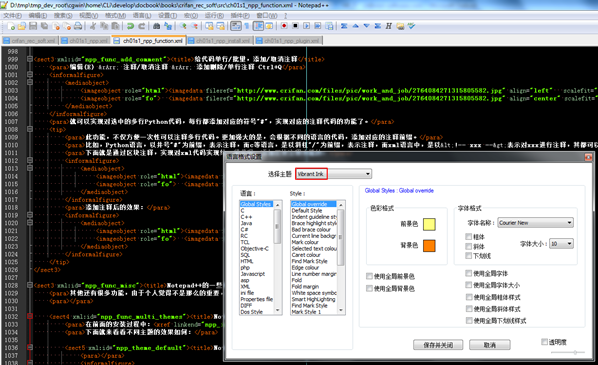
Task: Click the Save Macro toolbar icon
Action: (329, 26)
